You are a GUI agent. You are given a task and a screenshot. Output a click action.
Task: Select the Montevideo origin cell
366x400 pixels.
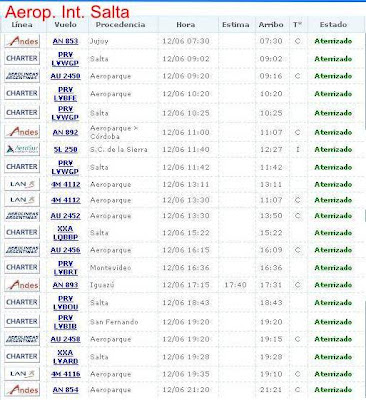110,268
